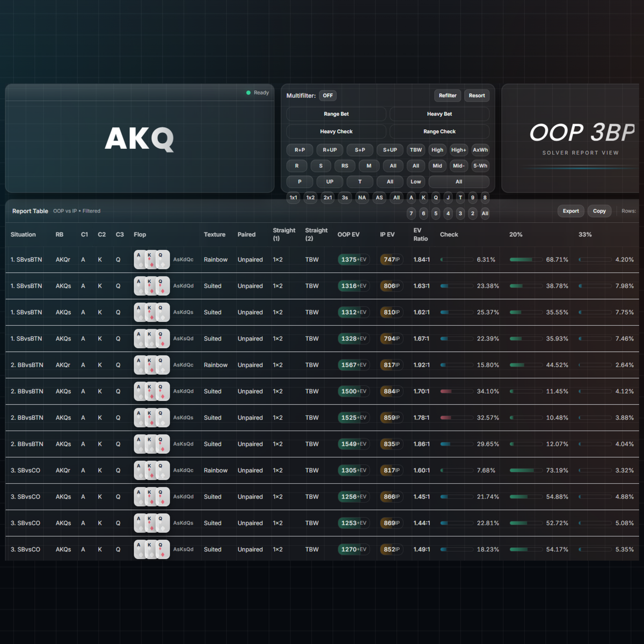The height and width of the screenshot is (644, 644).
Task: Click the 747 IP EV badge
Action: click(x=391, y=260)
